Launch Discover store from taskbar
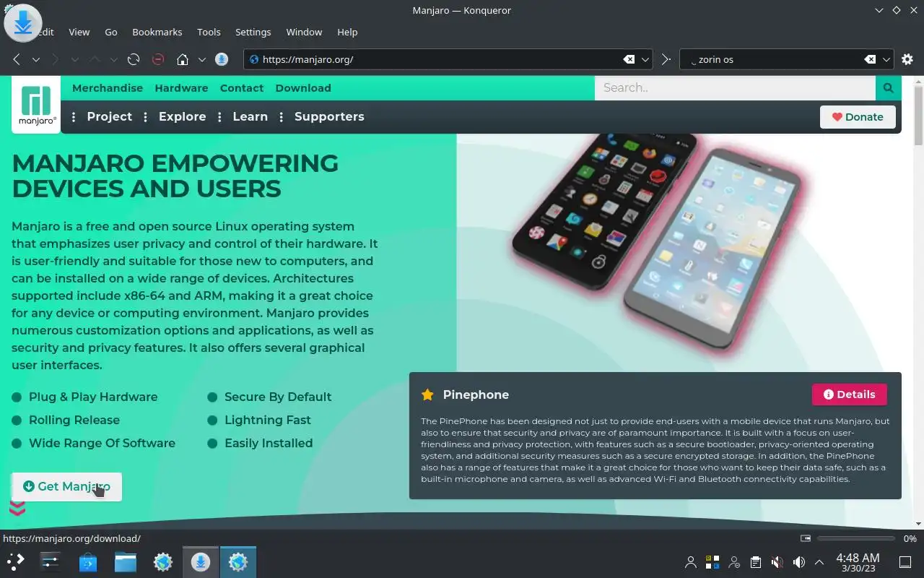This screenshot has width=924, height=578. pos(88,561)
